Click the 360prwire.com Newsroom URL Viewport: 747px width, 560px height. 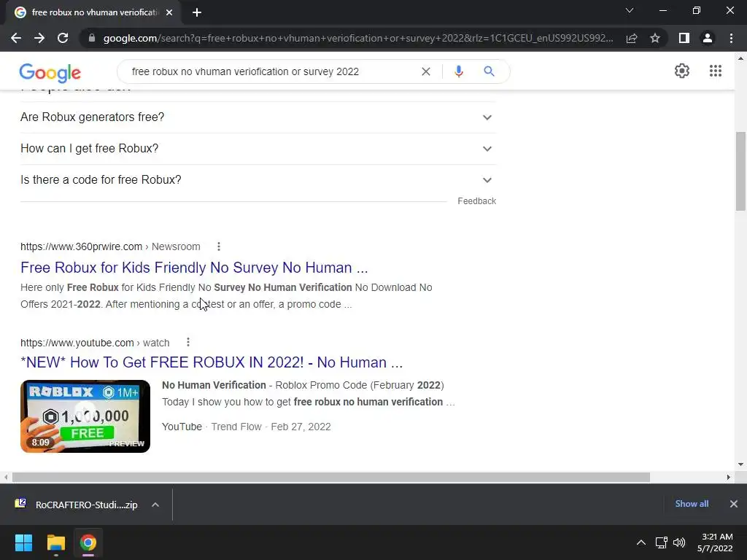(110, 246)
